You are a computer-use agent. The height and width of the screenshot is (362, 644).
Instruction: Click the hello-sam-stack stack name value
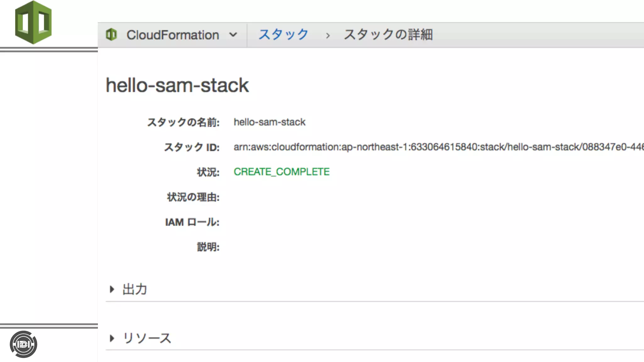pyautogui.click(x=269, y=122)
